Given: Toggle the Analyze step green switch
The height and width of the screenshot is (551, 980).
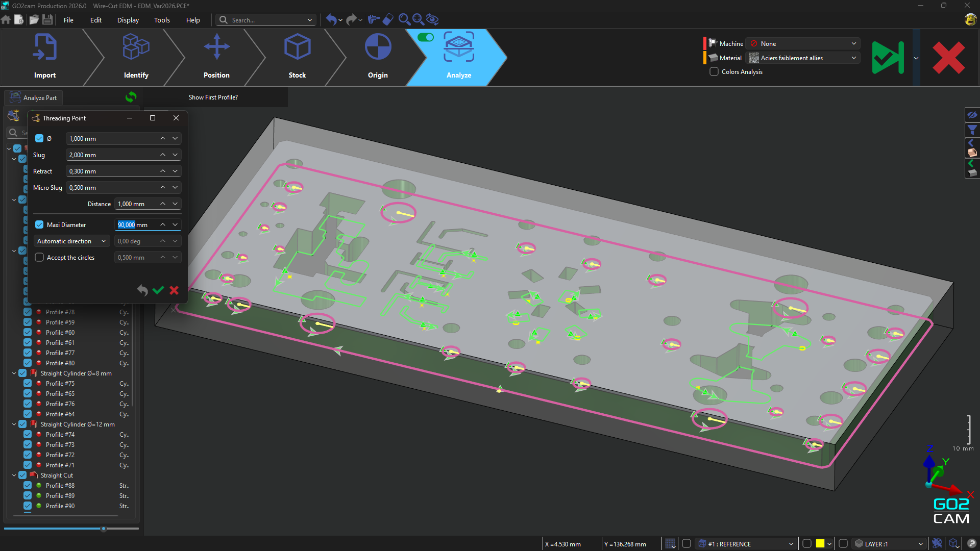Looking at the screenshot, I should point(425,37).
